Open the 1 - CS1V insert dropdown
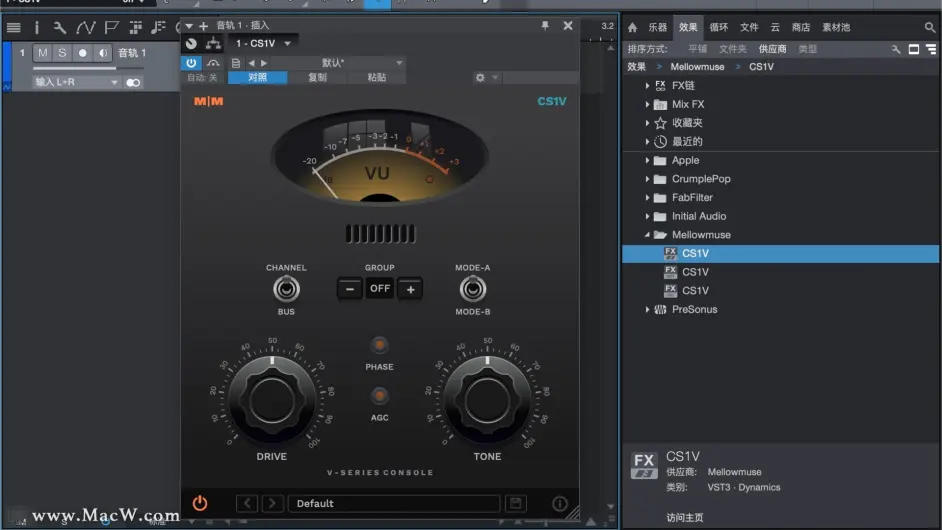The image size is (942, 530). [263, 43]
